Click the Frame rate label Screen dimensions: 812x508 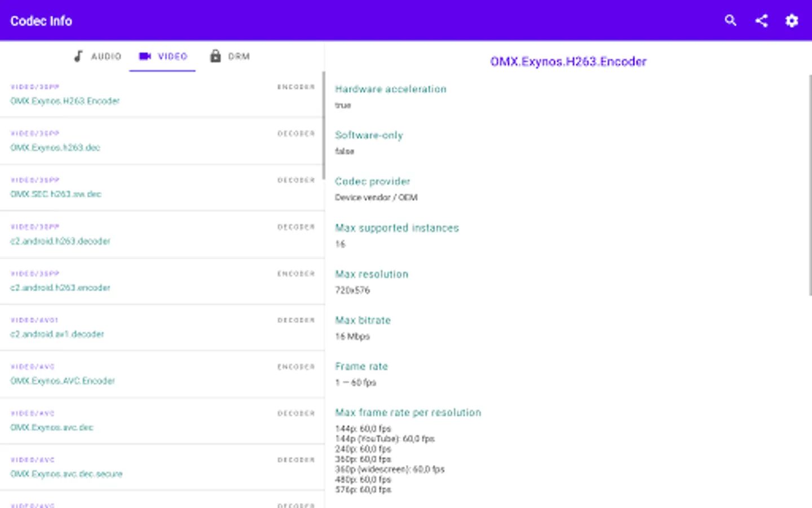(x=361, y=366)
